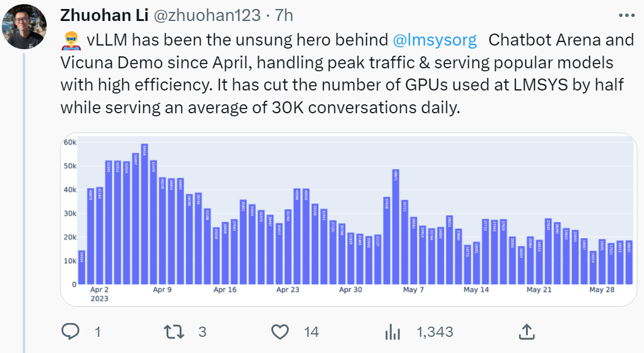Viewport: 644px width, 353px height.
Task: Open Zhuohan Li's profile picture
Action: (x=24, y=27)
